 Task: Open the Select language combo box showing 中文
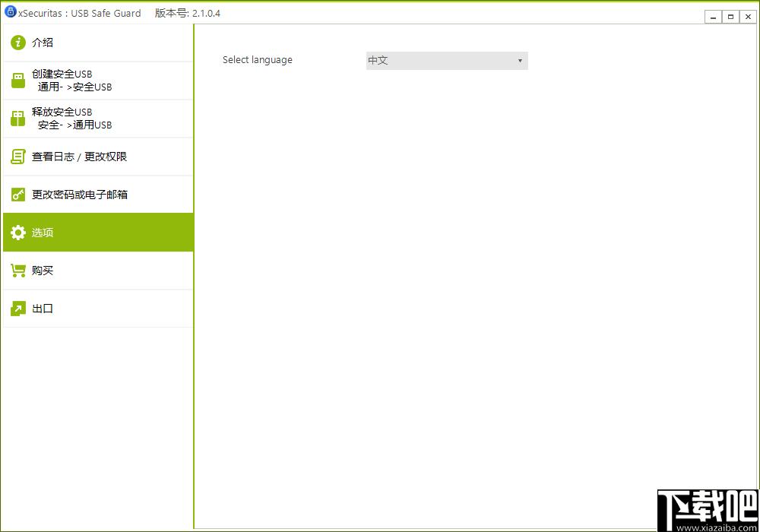[447, 61]
